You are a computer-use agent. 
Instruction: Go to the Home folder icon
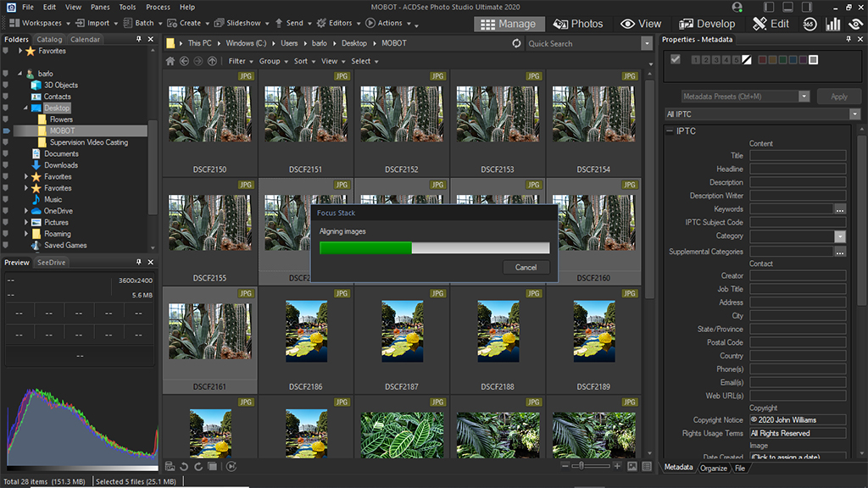click(x=170, y=61)
